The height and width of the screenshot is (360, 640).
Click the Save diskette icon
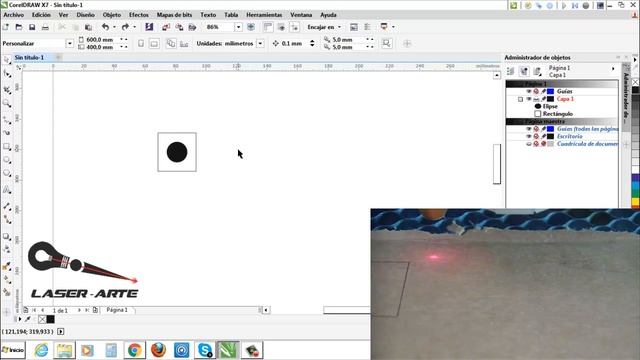32,27
